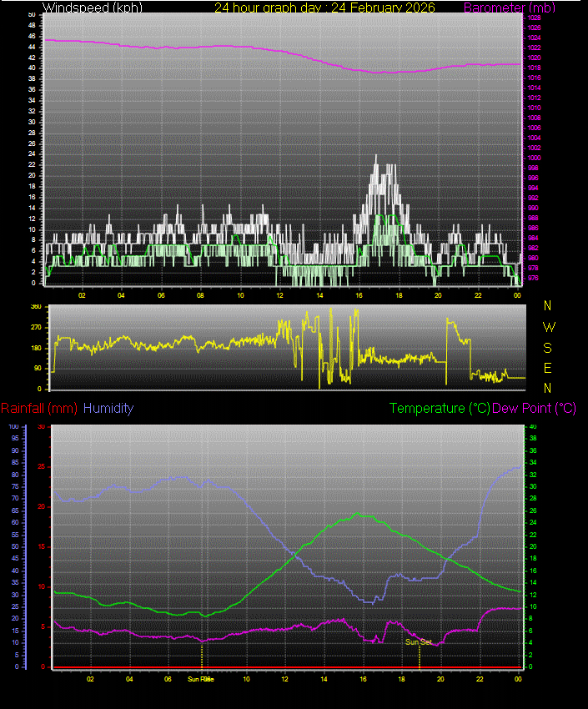Click the 'W' wind direction label

click(548, 327)
